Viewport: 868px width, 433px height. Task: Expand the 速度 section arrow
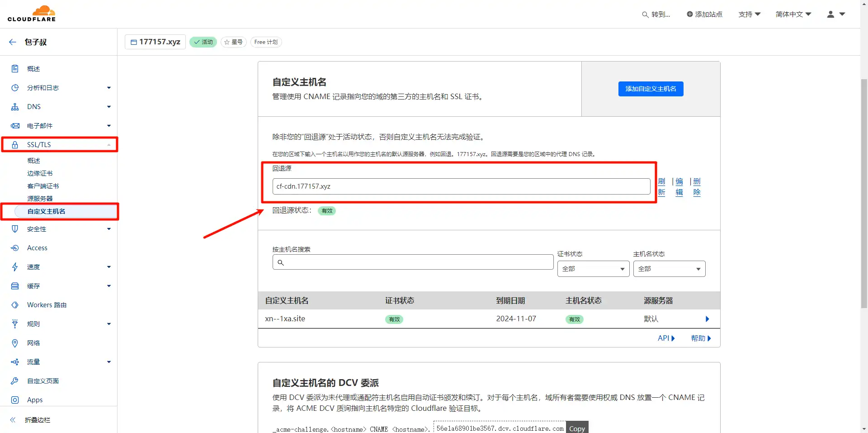109,267
